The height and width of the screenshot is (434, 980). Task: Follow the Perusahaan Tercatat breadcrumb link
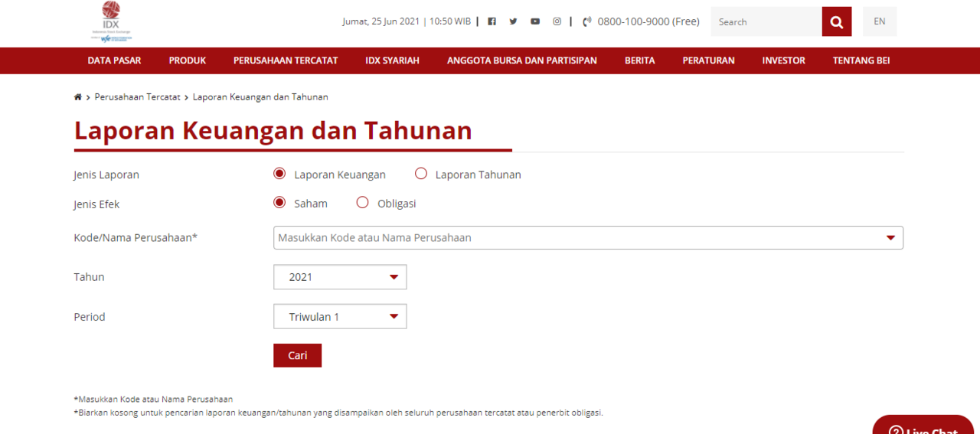coord(138,97)
